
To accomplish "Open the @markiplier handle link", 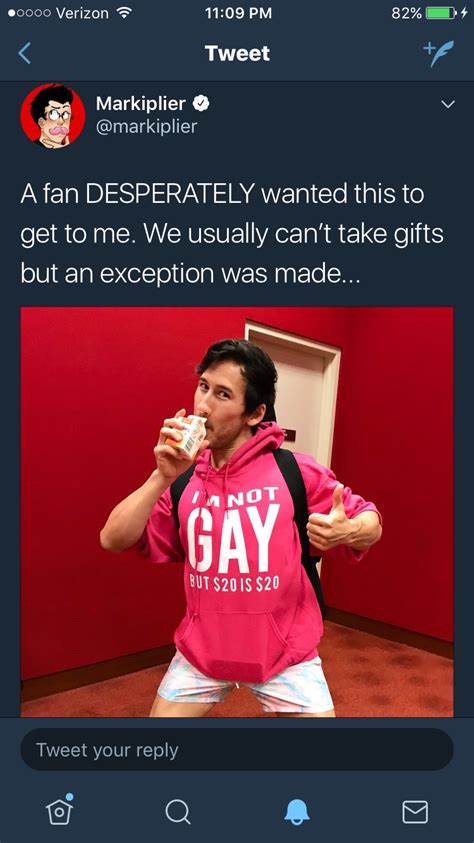I will (x=146, y=127).
